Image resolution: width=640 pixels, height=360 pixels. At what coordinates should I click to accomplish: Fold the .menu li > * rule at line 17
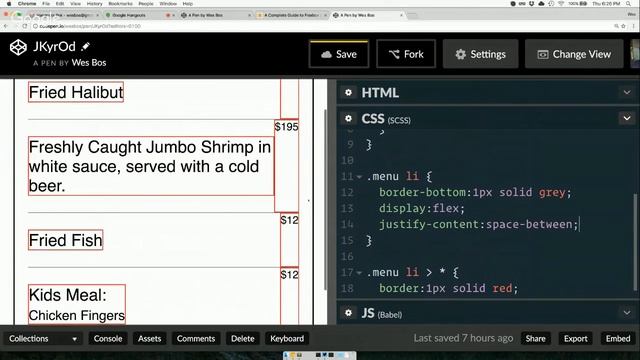359,273
